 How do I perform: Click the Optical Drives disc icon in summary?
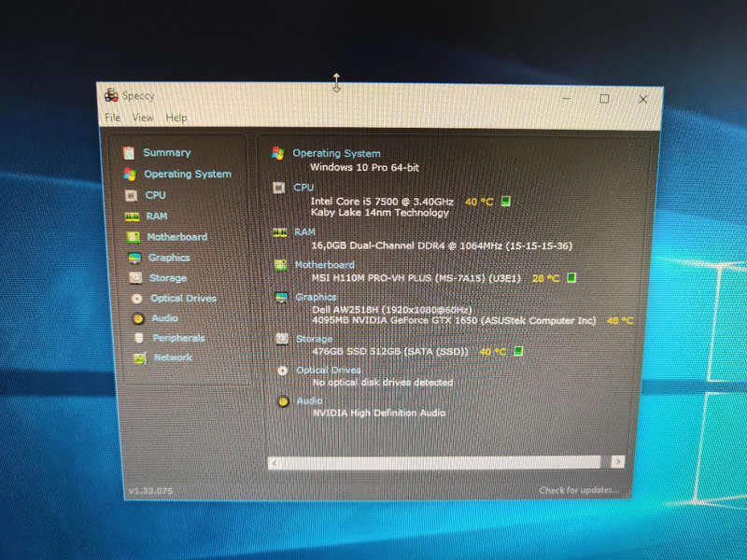283,371
